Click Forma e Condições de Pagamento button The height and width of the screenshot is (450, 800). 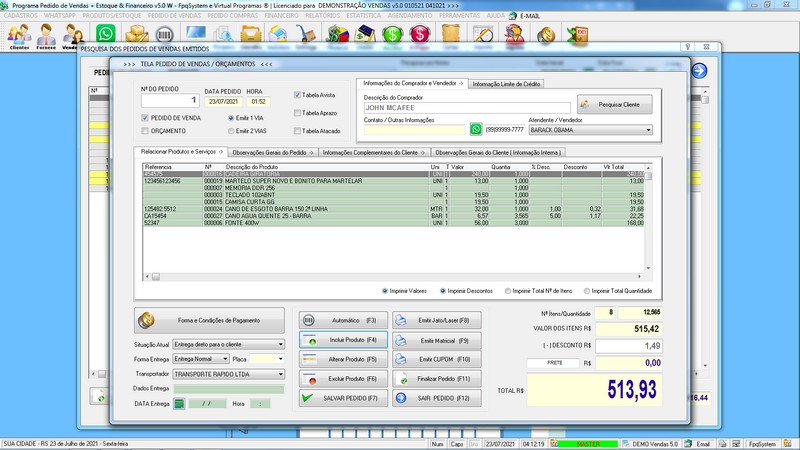click(209, 320)
